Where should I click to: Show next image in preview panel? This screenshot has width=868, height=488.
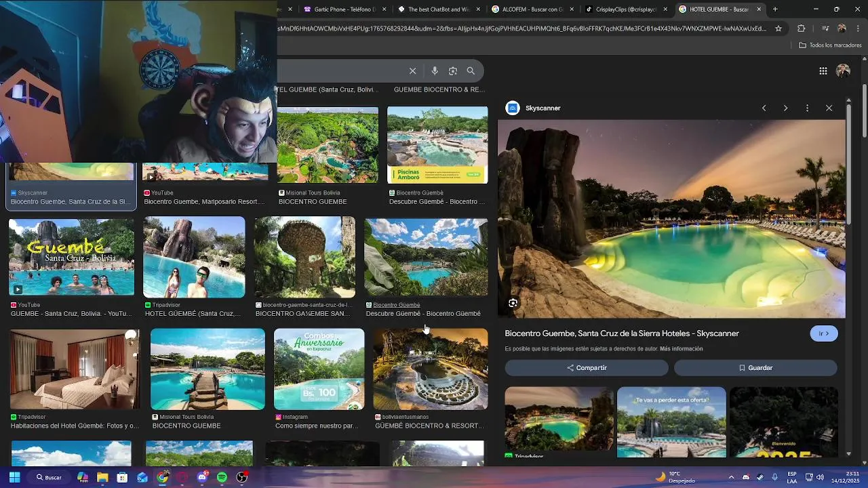click(785, 108)
